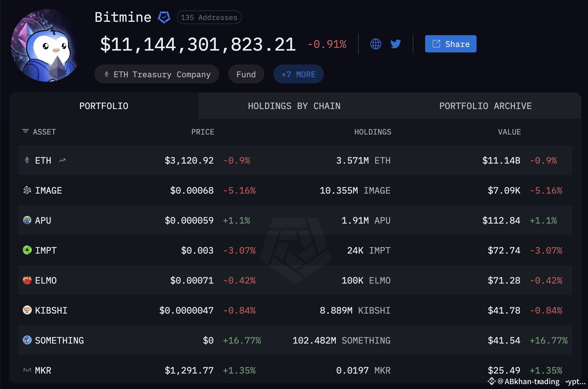Click the KIBSHI token icon
The height and width of the screenshot is (389, 588).
pyautogui.click(x=27, y=310)
